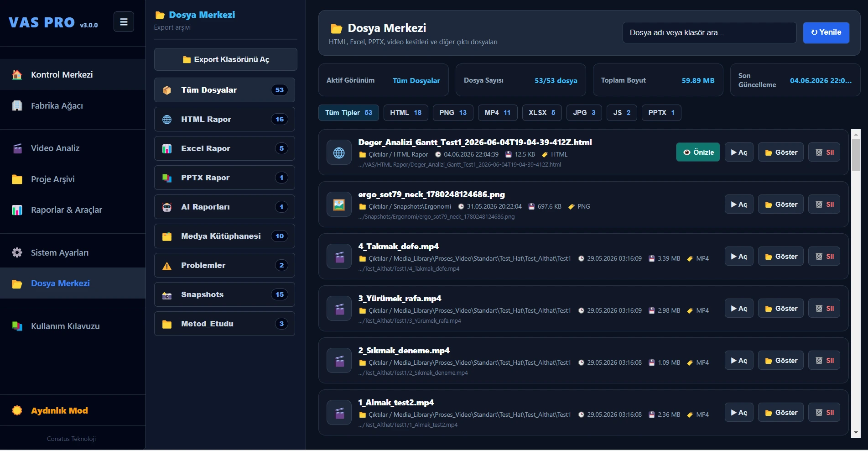868x451 pixels.
Task: Click the AI Raporları robot icon
Action: point(167,207)
